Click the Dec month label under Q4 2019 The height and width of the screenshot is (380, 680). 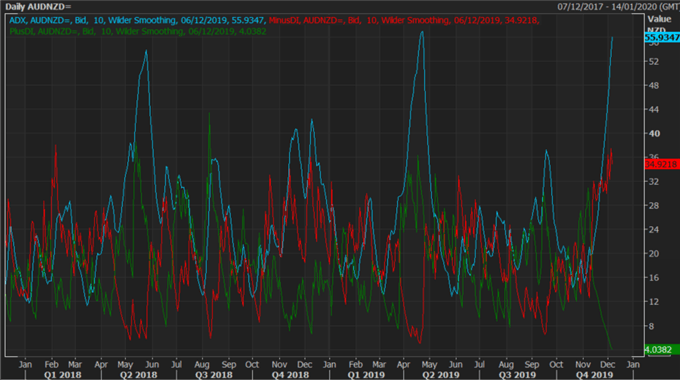pos(608,364)
